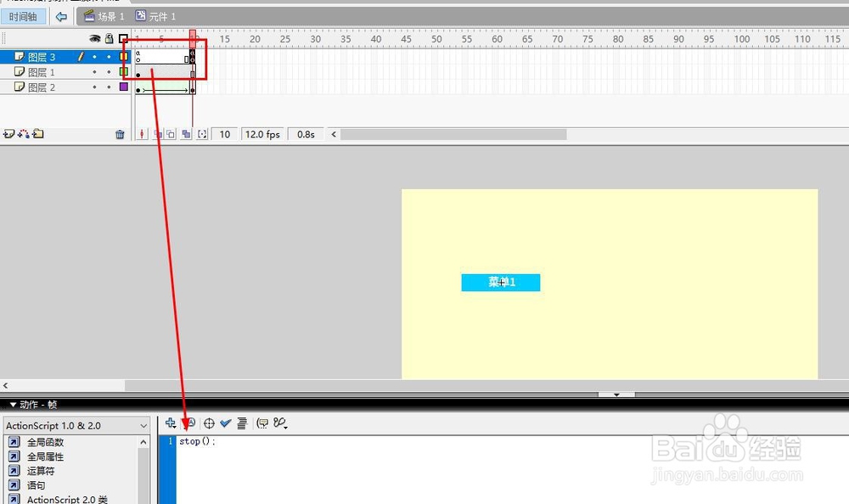Image resolution: width=849 pixels, height=504 pixels.
Task: Toggle lock dot for 图层 2
Action: pyautogui.click(x=109, y=87)
